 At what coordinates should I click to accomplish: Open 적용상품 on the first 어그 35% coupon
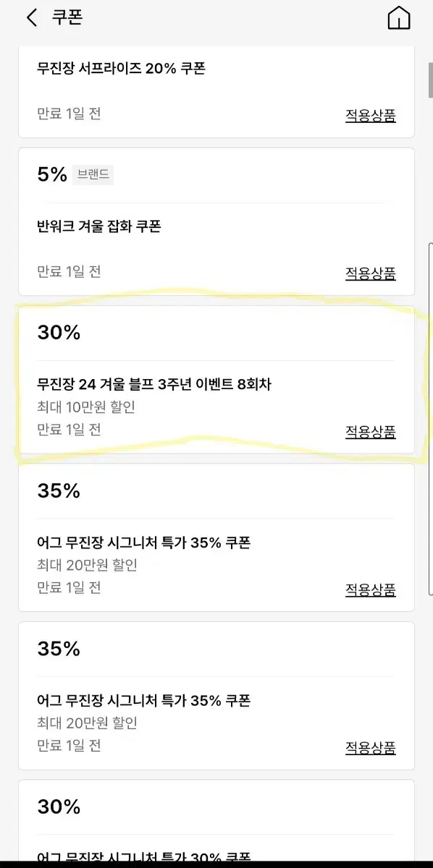pyautogui.click(x=370, y=589)
